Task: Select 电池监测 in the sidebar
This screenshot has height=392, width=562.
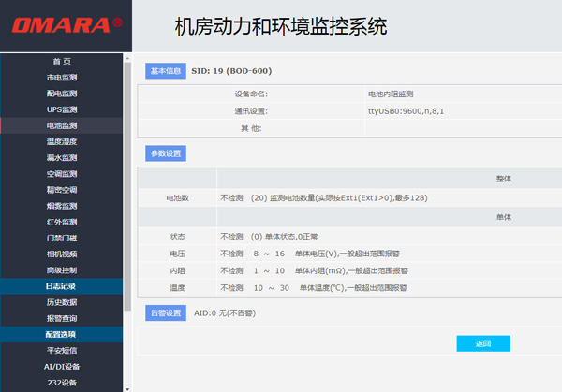Action: tap(62, 125)
